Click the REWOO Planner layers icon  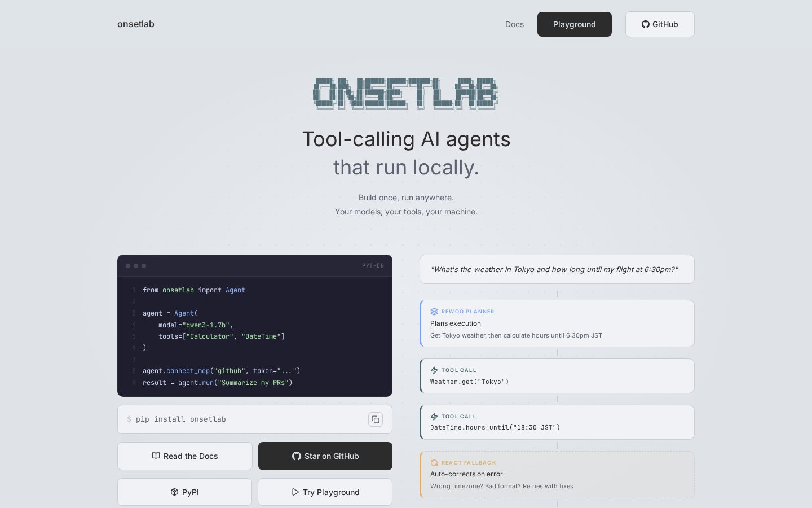(x=434, y=312)
